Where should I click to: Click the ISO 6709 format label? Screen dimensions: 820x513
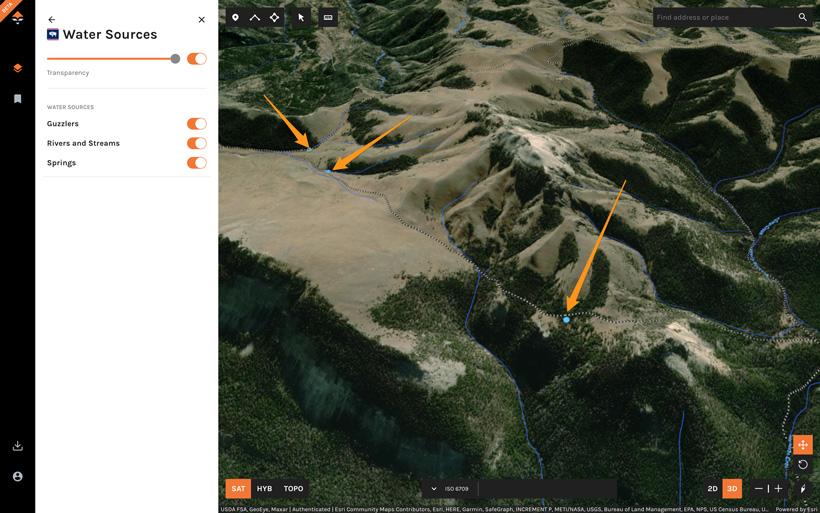coord(457,489)
